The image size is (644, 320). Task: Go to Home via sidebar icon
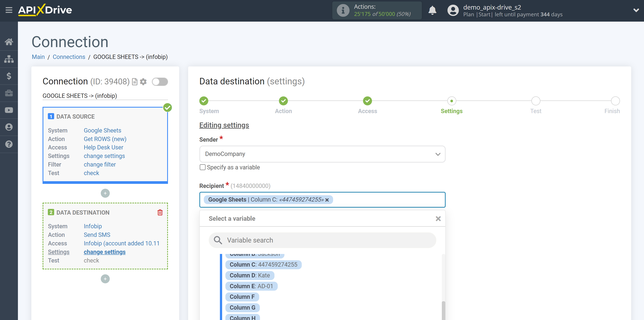point(9,42)
